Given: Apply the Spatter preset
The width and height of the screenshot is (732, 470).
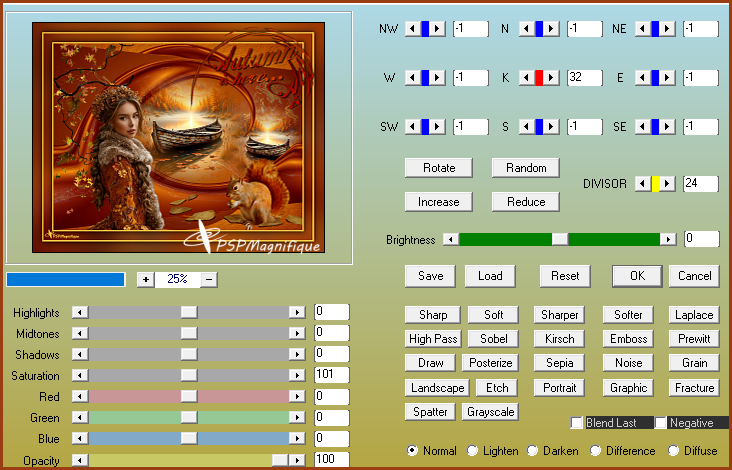Looking at the screenshot, I should coord(430,412).
